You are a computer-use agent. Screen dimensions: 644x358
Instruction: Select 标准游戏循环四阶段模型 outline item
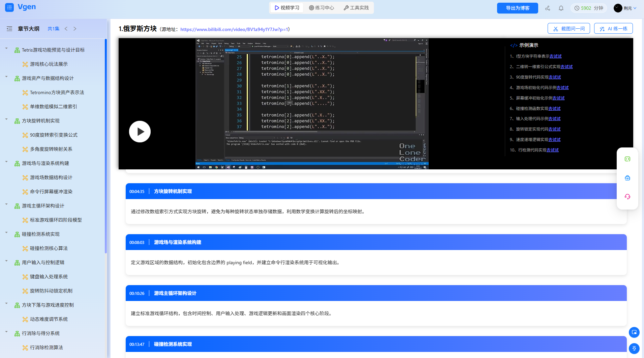point(56,220)
